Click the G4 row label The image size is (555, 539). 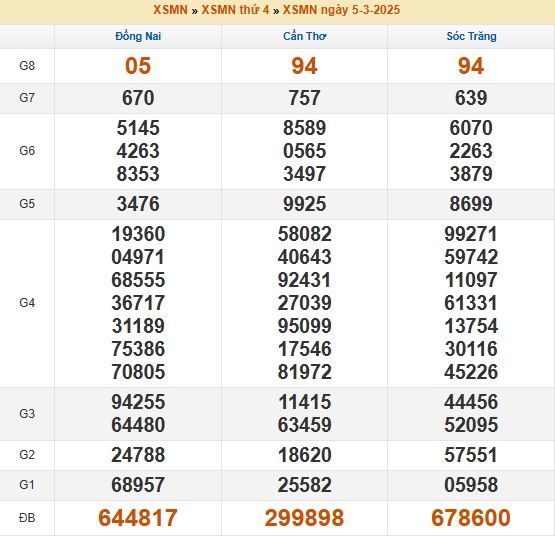pos(27,303)
